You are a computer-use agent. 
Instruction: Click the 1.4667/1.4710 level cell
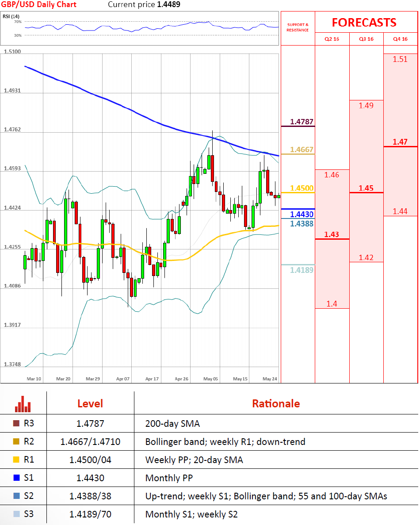(x=90, y=442)
